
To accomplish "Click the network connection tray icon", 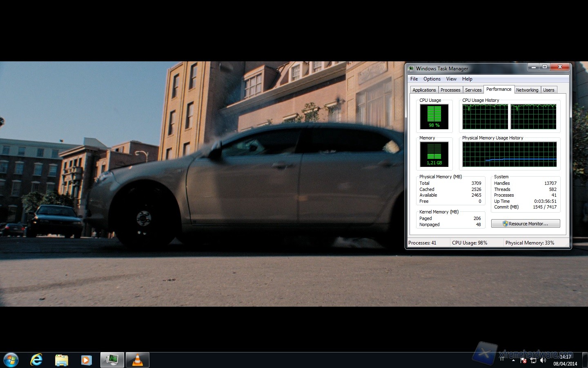I will 533,360.
